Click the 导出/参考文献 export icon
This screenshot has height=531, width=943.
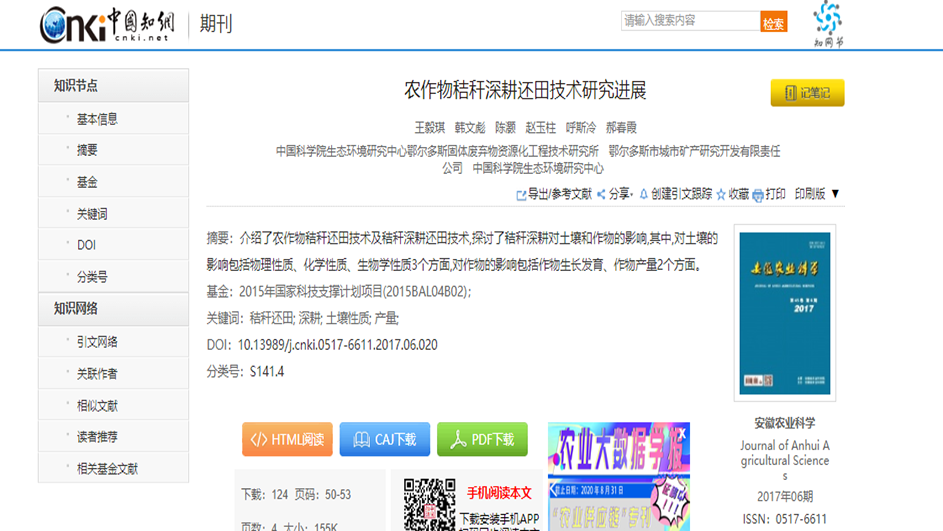(x=521, y=195)
